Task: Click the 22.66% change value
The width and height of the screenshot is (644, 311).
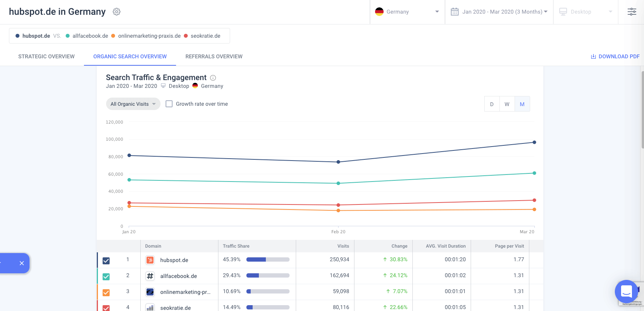Action: pos(398,307)
